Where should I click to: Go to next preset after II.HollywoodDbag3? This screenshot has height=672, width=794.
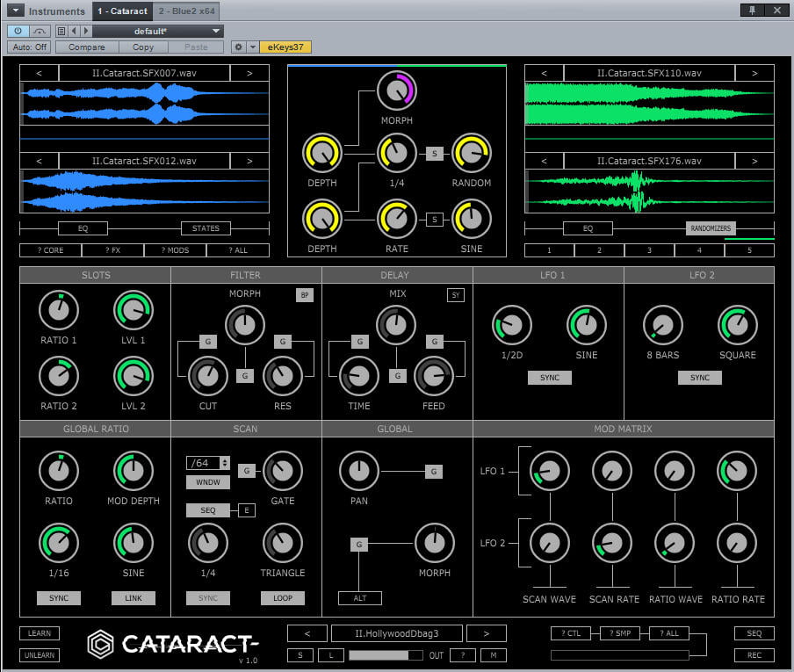tap(486, 633)
